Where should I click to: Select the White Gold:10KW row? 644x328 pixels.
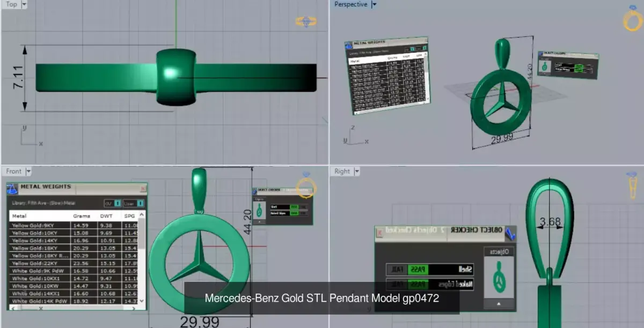(x=74, y=286)
